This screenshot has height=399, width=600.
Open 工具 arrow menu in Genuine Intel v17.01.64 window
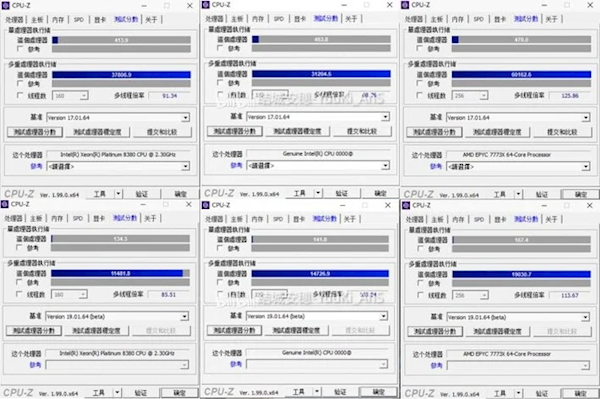click(318, 193)
